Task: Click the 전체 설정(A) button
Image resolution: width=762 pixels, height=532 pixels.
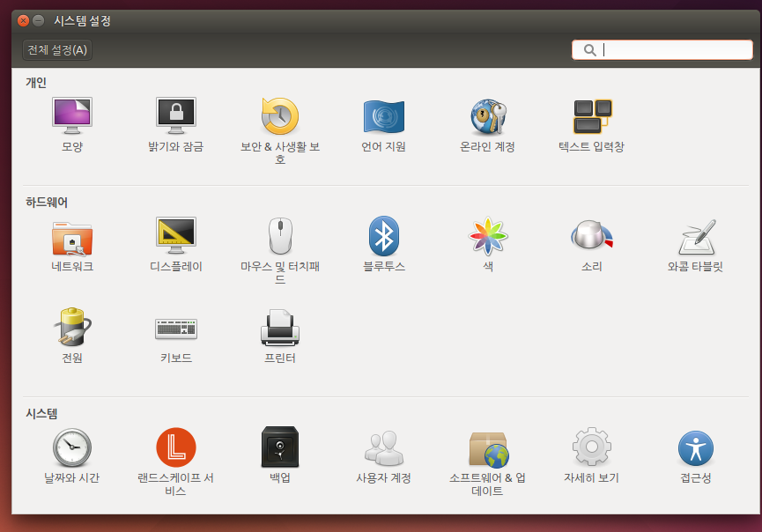Action: [x=57, y=50]
